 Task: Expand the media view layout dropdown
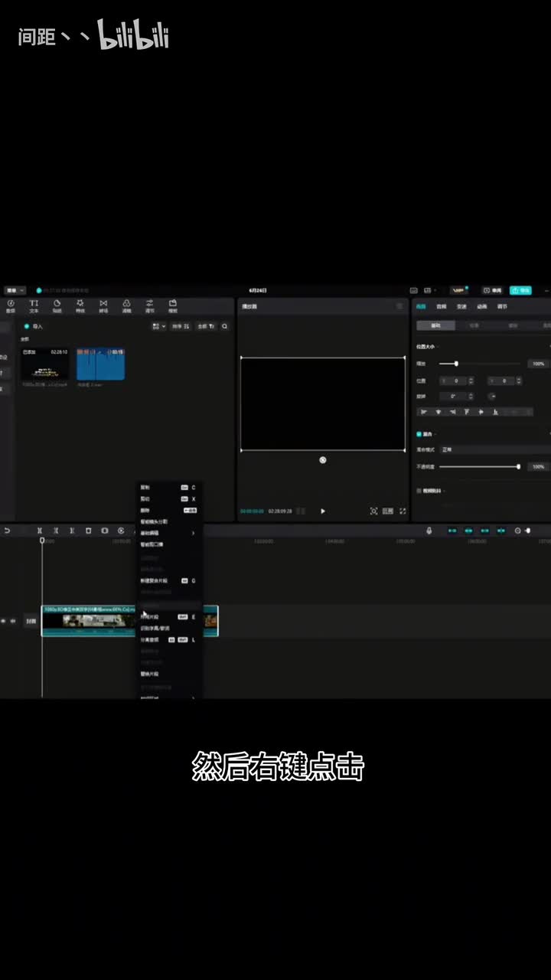pos(158,326)
